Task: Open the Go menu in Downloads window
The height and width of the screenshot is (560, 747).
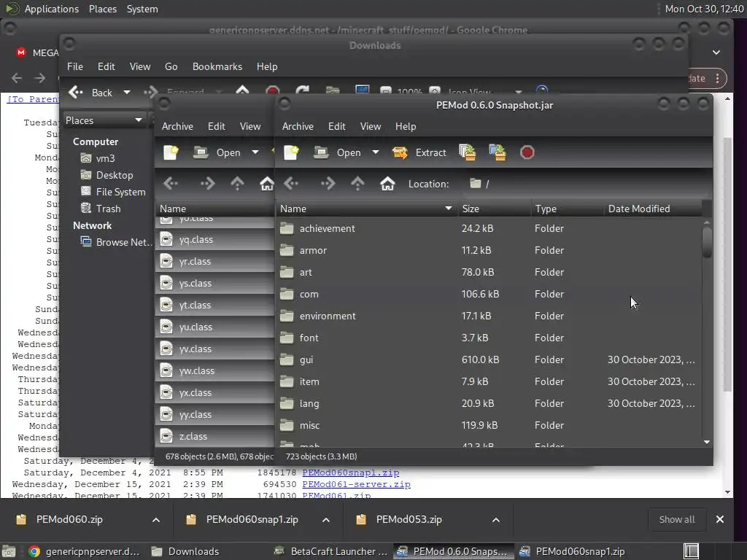Action: (x=171, y=66)
